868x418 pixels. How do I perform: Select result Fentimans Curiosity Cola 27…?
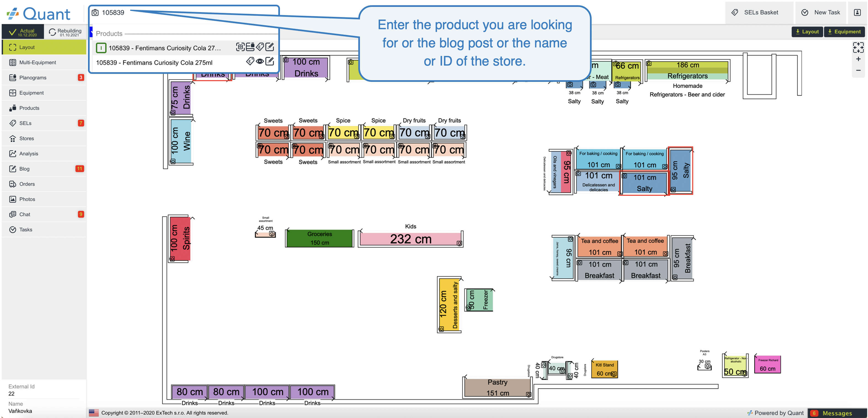click(x=165, y=48)
